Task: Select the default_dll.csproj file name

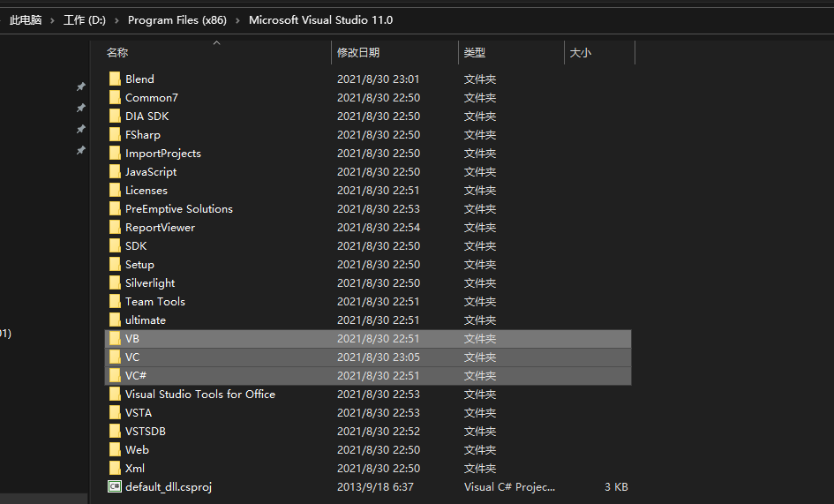Action: click(x=169, y=486)
